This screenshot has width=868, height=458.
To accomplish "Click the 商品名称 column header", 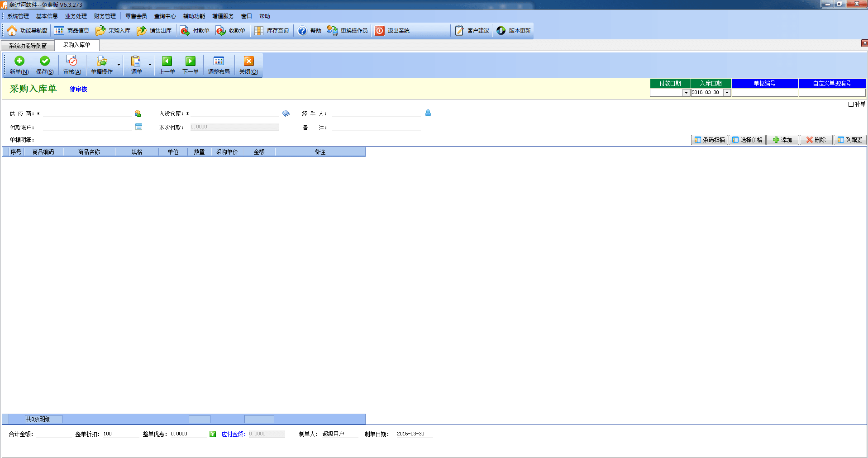I will pos(89,152).
